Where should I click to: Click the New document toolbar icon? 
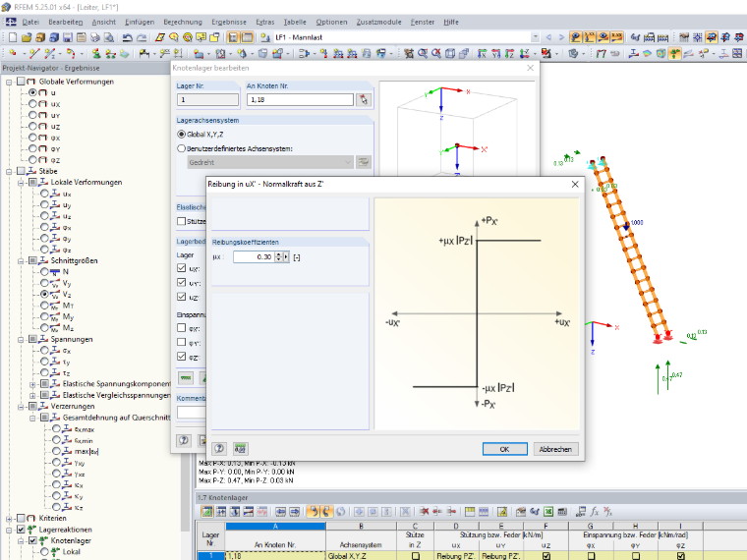[13, 37]
